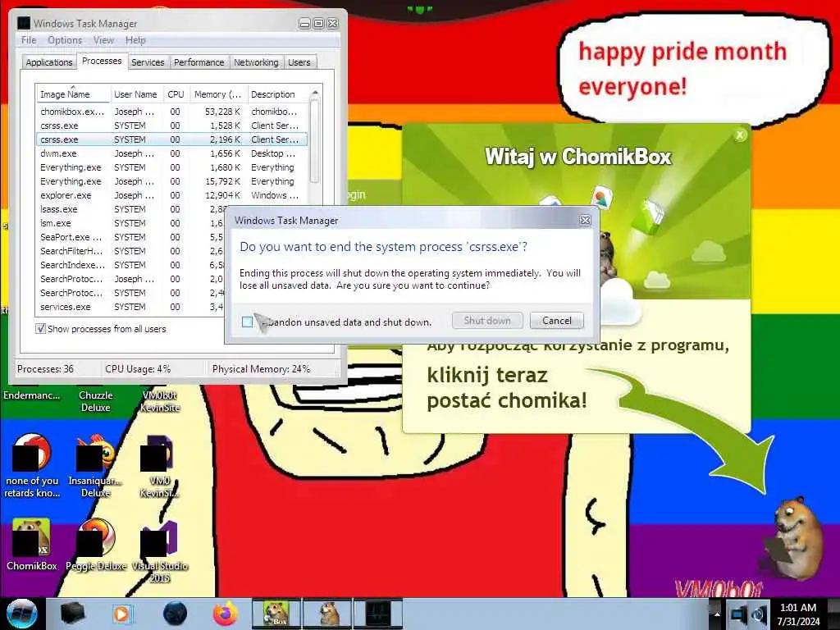Screen dimensions: 840x630
Task: Select the lsm.exe process row
Action: point(130,223)
